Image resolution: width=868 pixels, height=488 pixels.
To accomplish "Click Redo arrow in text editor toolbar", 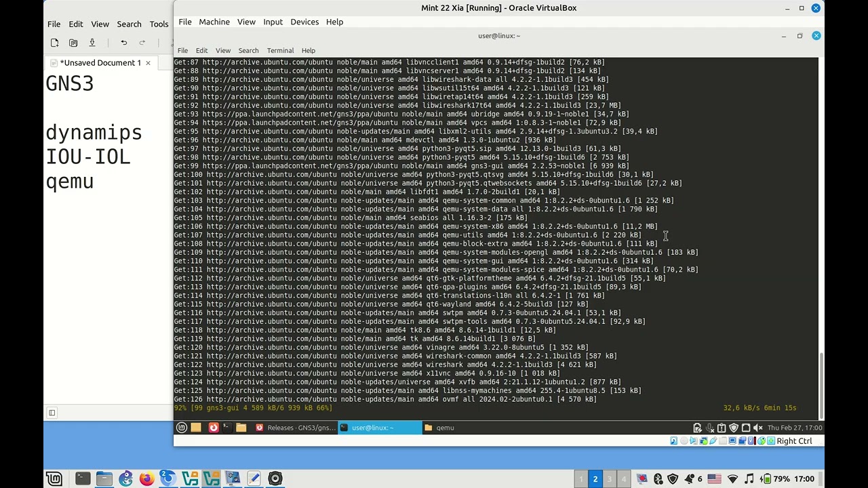I will coord(142,43).
